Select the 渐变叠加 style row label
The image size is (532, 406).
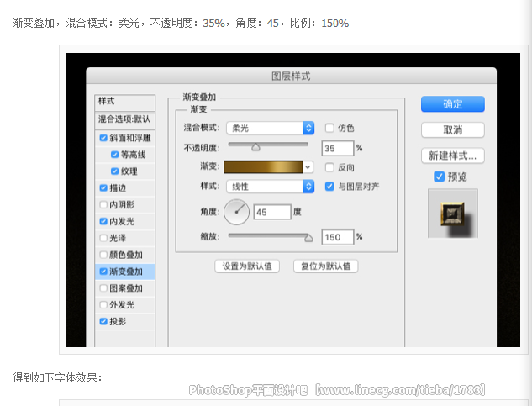pos(126,272)
